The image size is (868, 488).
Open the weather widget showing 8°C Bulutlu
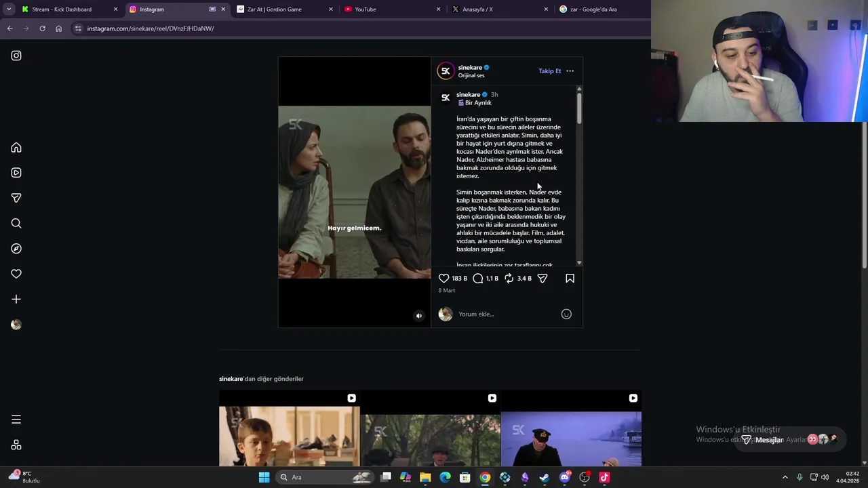24,477
